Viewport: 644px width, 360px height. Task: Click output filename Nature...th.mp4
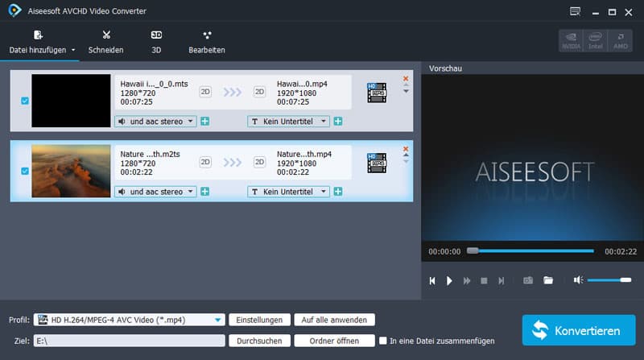[x=304, y=154]
